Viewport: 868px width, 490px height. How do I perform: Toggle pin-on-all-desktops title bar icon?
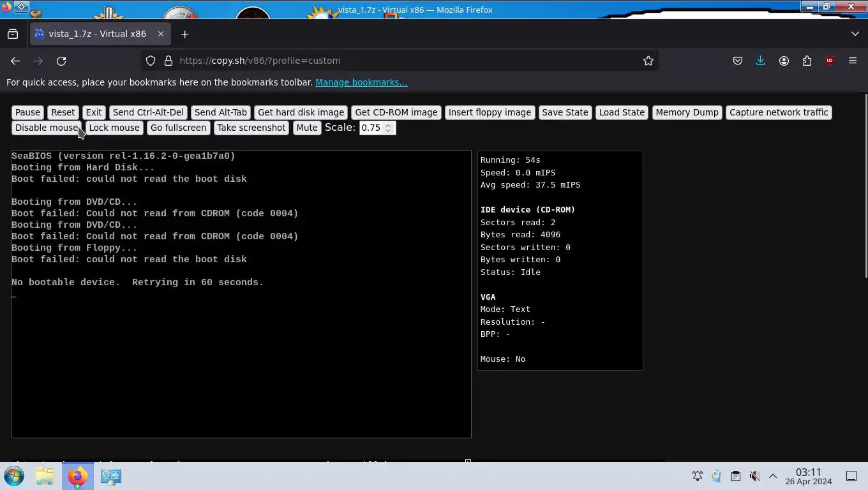[x=21, y=7]
